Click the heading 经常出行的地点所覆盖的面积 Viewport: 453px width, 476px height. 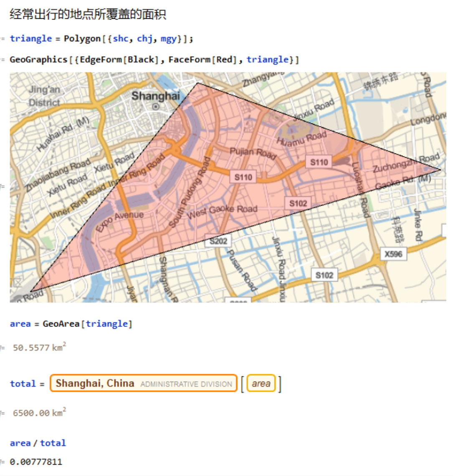pos(88,14)
